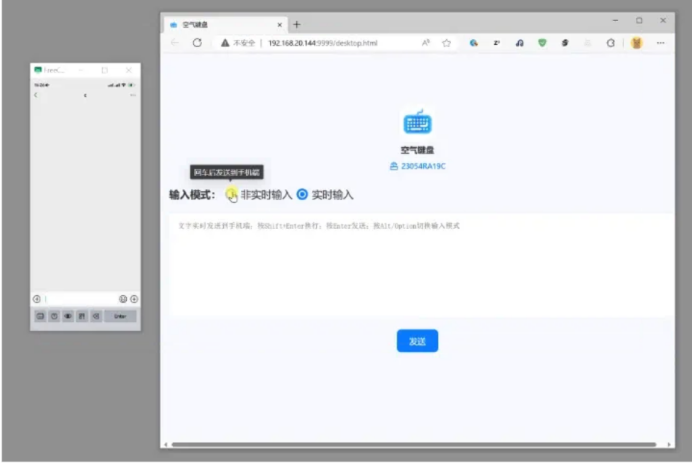Select the 非实时输入 radio button

[x=231, y=194]
